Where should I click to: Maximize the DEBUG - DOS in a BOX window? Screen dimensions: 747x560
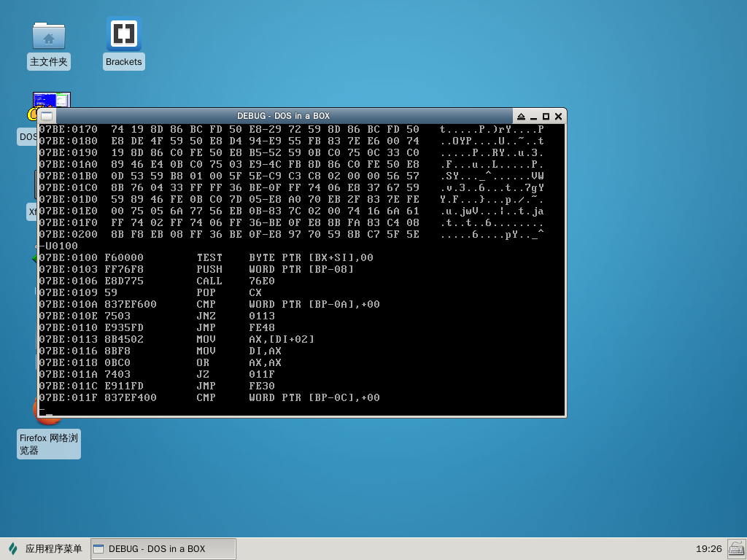pyautogui.click(x=546, y=116)
